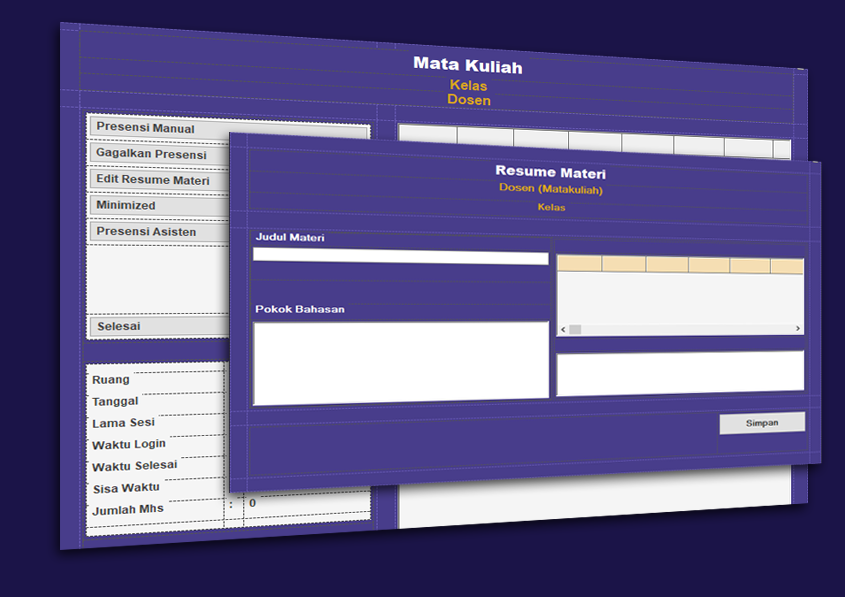Screen dimensions: 845x597
Task: Click the Ruang label in the info panel
Action: coord(111,380)
